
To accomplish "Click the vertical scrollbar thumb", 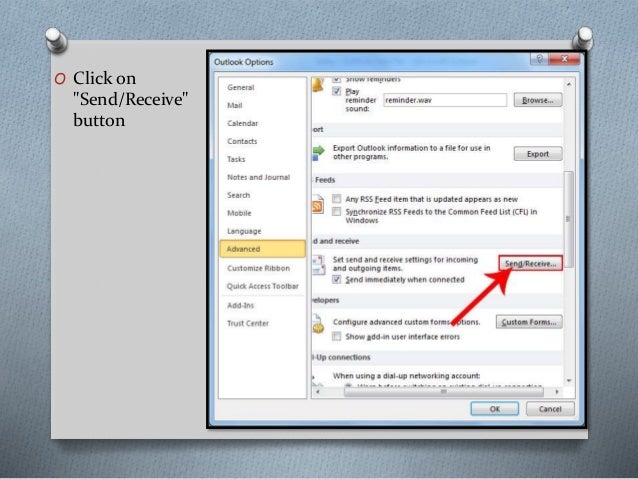I will click(569, 219).
